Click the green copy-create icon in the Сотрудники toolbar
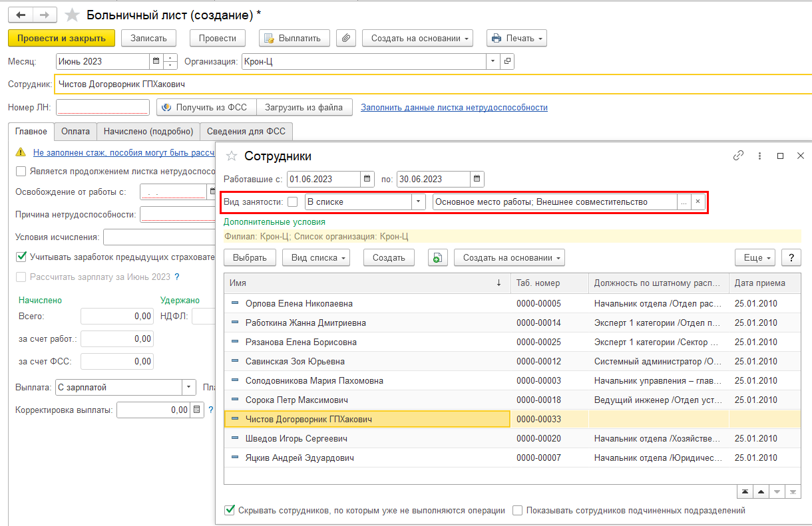The width and height of the screenshot is (812, 526). pyautogui.click(x=437, y=258)
